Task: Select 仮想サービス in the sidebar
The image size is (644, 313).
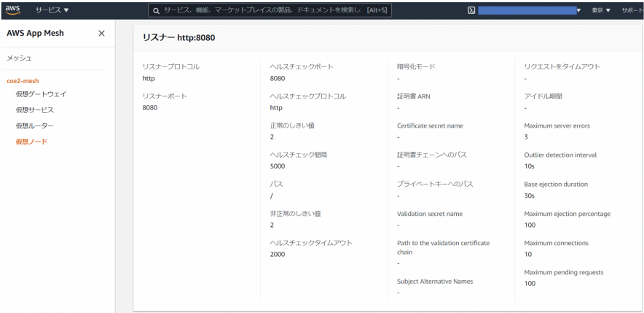Action: 34,110
